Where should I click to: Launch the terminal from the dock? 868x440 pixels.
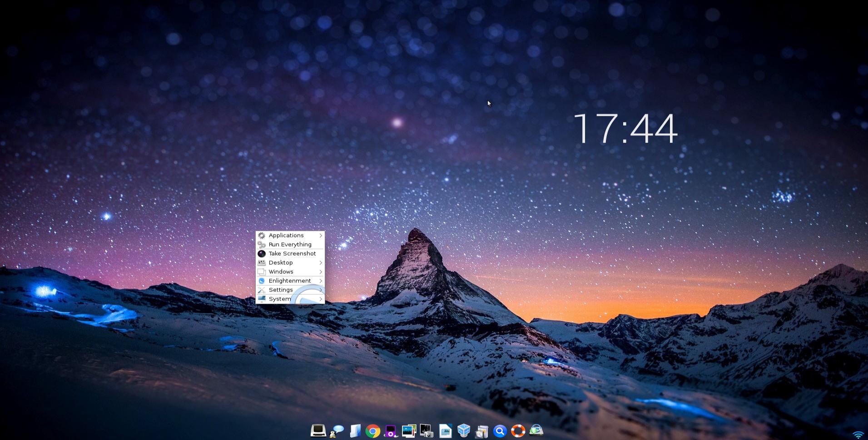tap(318, 430)
